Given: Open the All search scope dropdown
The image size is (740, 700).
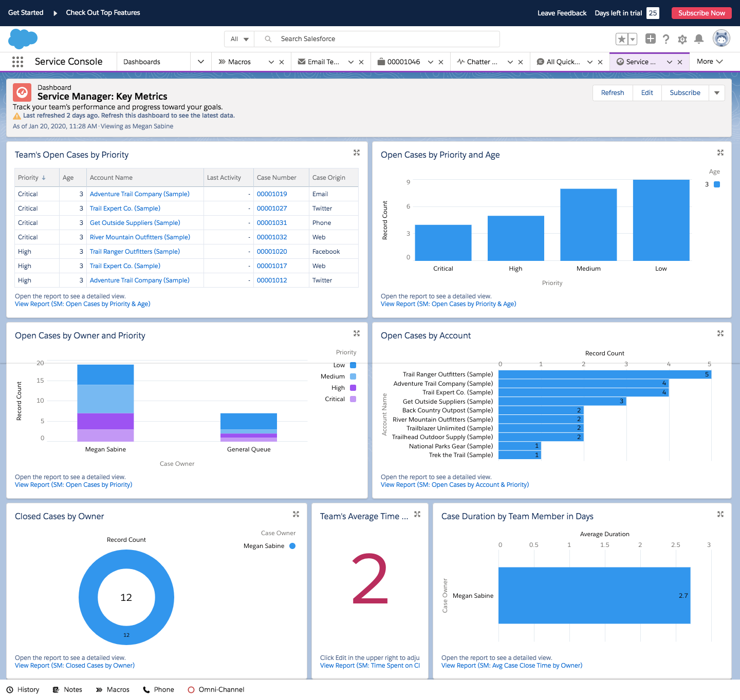Looking at the screenshot, I should [x=239, y=39].
